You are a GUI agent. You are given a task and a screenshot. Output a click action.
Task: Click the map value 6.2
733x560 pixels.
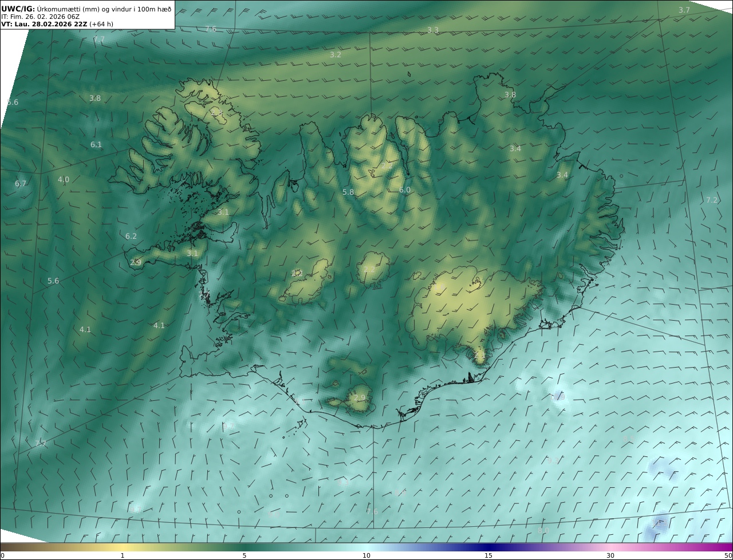tap(131, 236)
